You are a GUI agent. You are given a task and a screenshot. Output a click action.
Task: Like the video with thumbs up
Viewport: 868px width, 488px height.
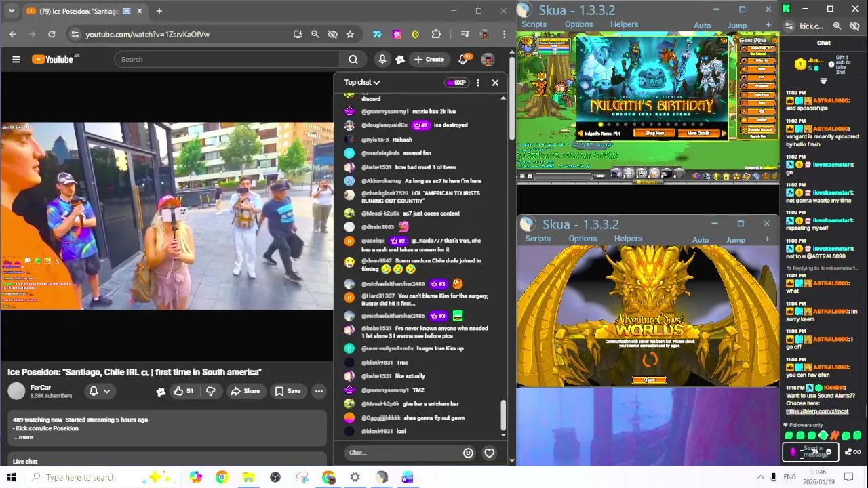pyautogui.click(x=183, y=391)
